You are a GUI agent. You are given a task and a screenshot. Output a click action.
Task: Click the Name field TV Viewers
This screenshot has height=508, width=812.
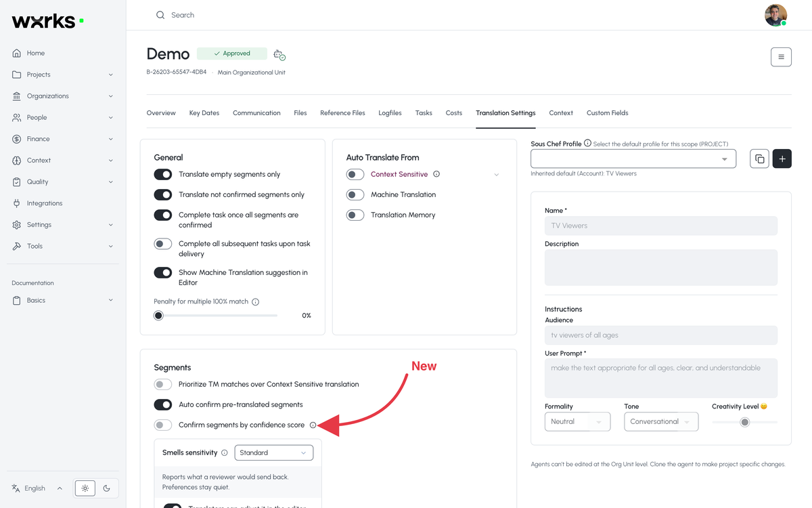pos(661,226)
